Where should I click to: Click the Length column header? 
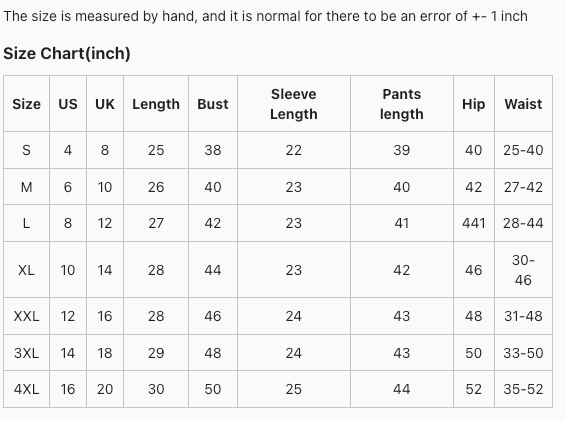[x=156, y=104]
